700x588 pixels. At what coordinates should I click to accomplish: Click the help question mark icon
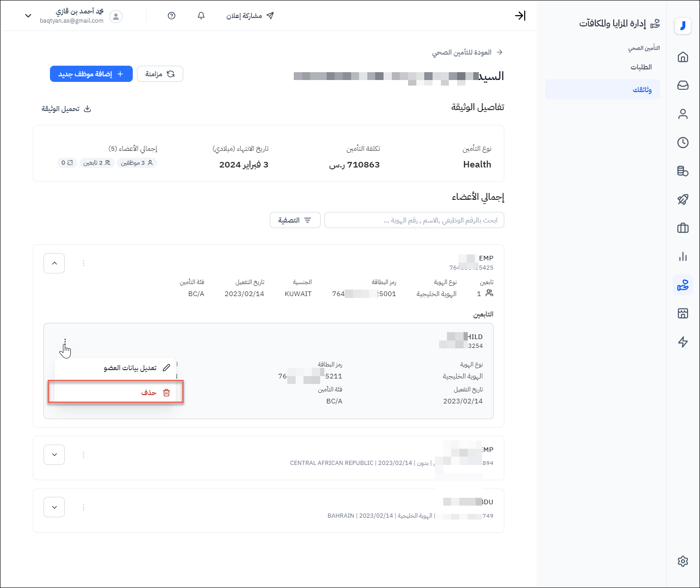click(x=172, y=16)
